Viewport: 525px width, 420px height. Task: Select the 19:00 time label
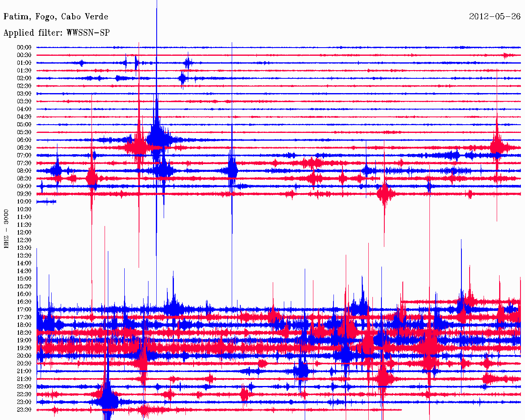24,340
